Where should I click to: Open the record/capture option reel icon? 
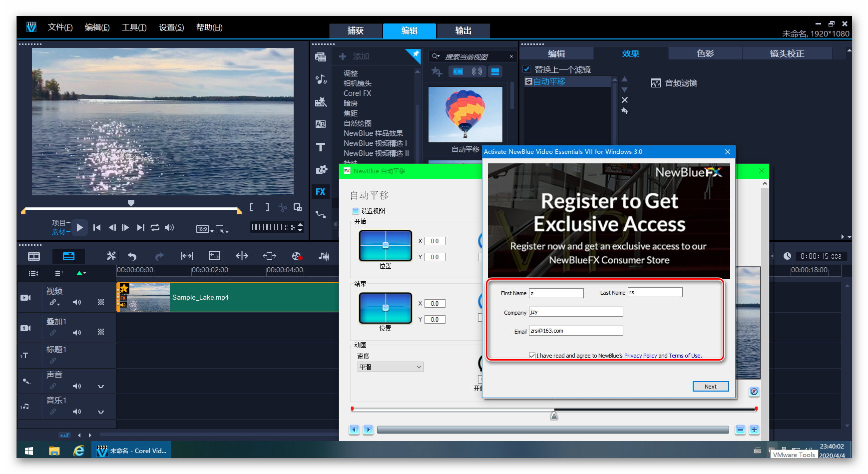(297, 256)
